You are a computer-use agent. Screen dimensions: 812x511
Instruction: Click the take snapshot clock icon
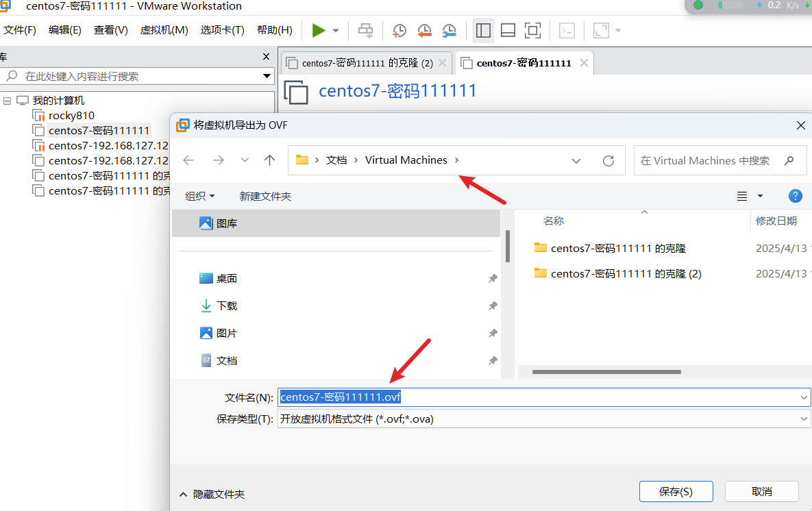click(399, 31)
